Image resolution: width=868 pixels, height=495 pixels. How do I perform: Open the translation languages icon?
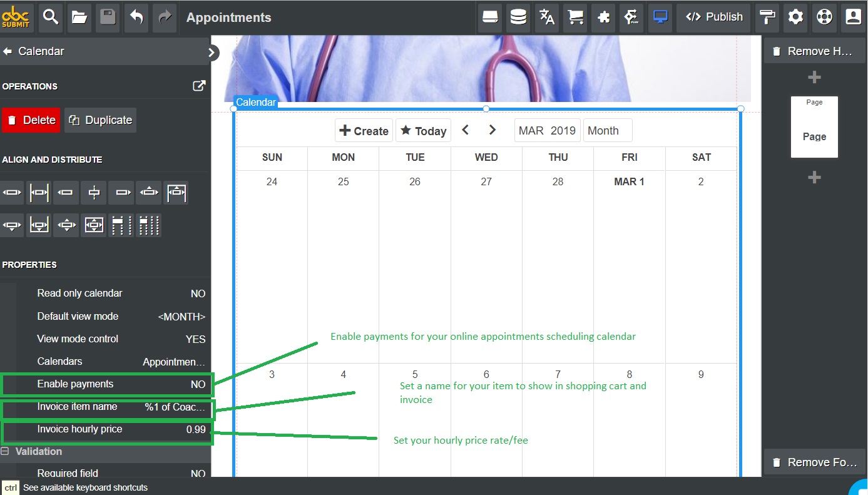coord(547,17)
